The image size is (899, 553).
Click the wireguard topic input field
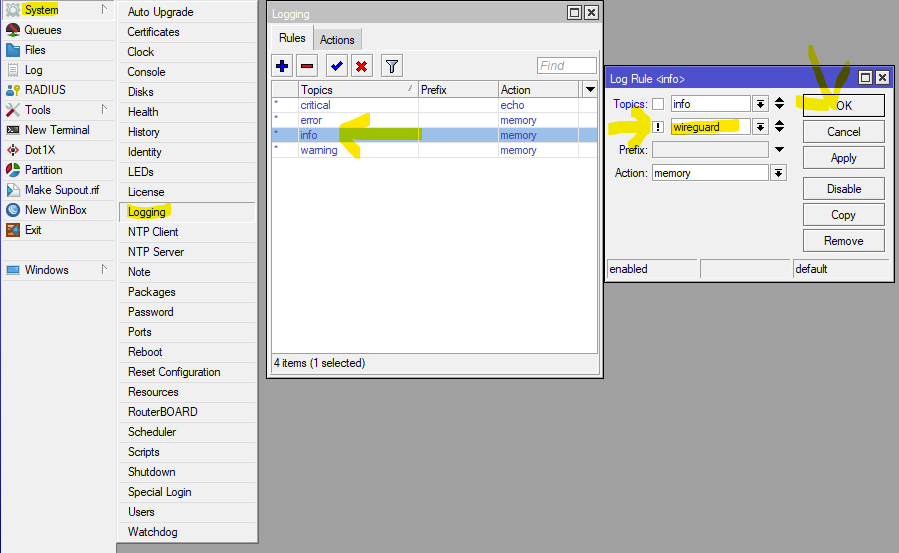pyautogui.click(x=710, y=127)
